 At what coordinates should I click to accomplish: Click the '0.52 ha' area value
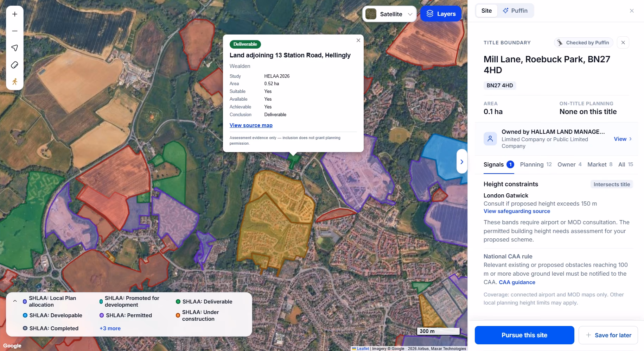(x=272, y=84)
